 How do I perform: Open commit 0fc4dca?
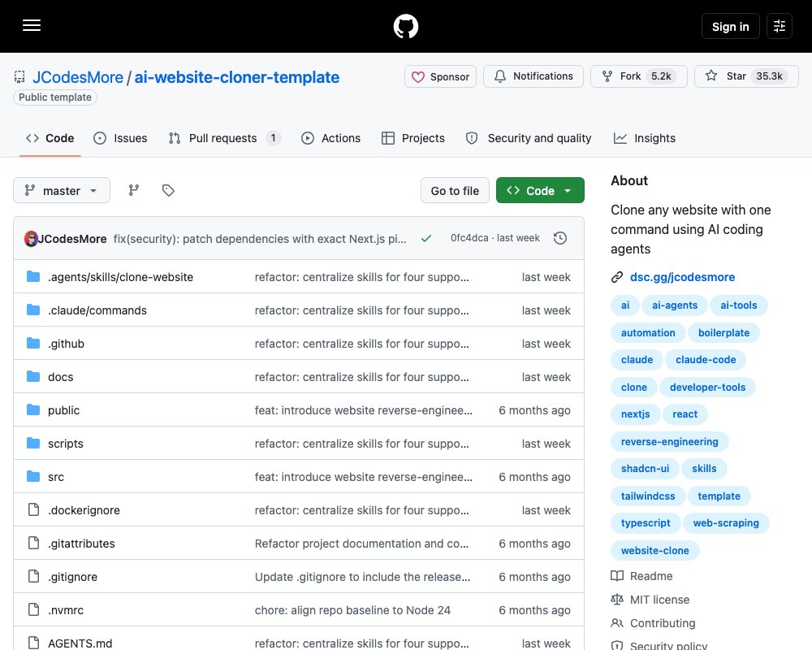pos(469,238)
